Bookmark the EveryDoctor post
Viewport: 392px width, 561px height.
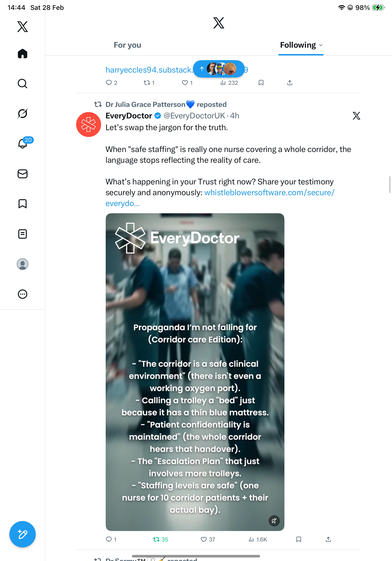(298, 539)
